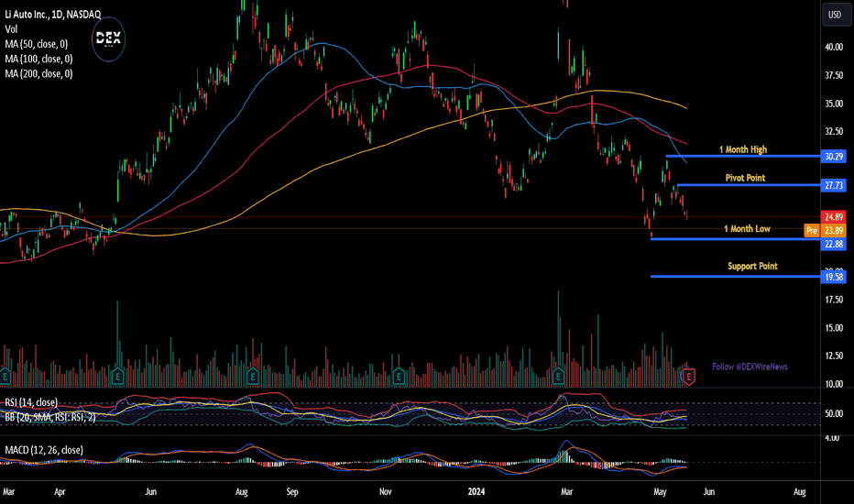Click the 22.88 price label
This screenshot has width=854, height=504.
coord(833,244)
